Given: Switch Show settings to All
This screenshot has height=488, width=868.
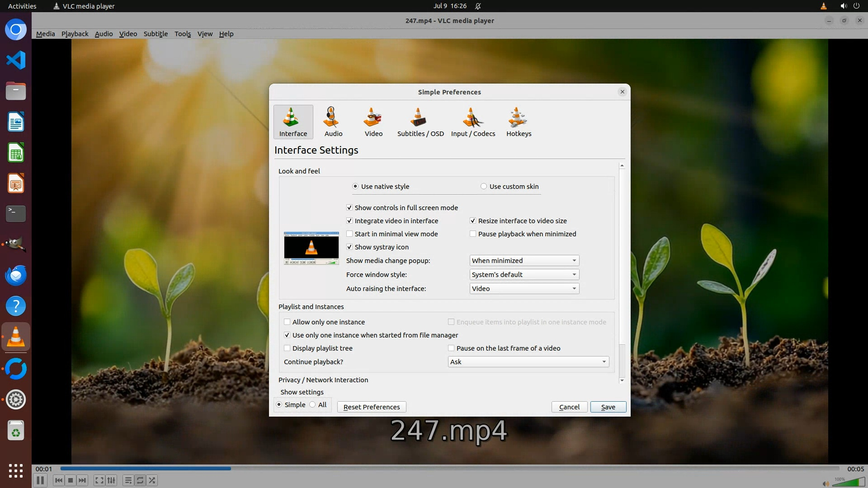Looking at the screenshot, I should (313, 405).
